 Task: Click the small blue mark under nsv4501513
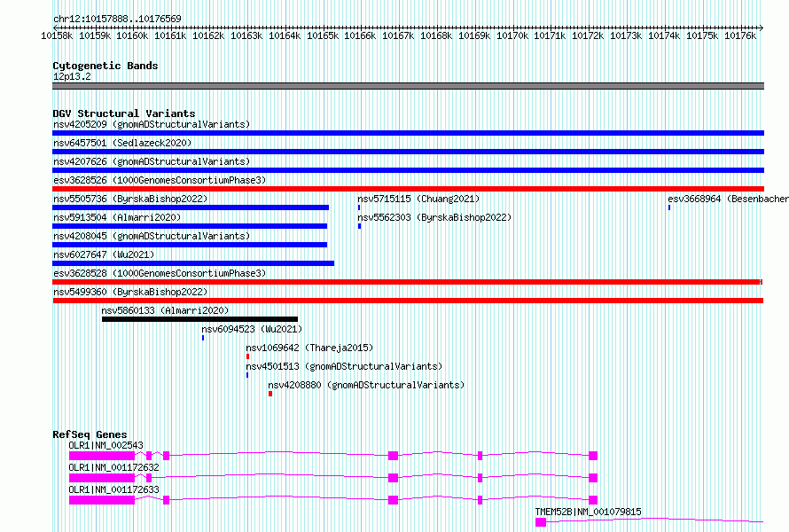click(247, 375)
